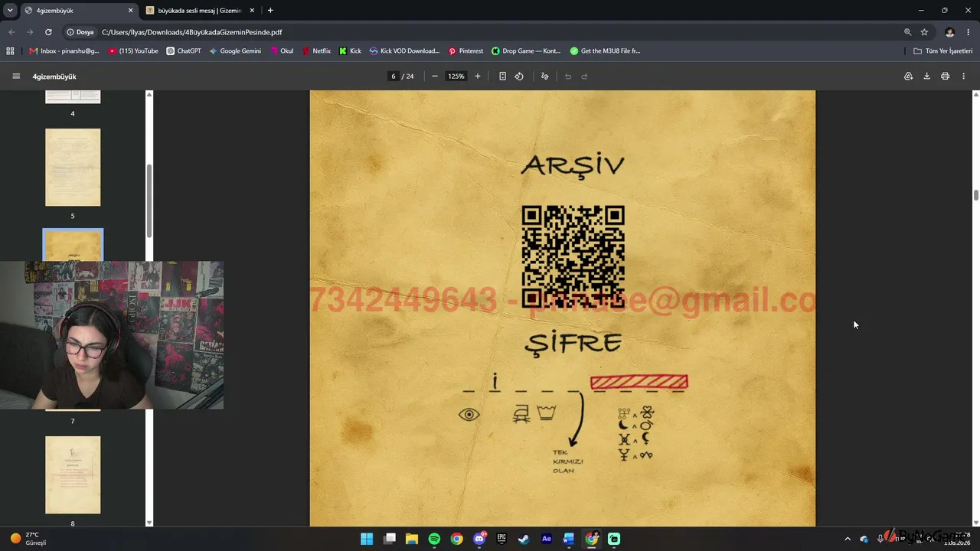980x551 pixels.
Task: Open the Kick VOD Download bookmark
Action: 404,51
